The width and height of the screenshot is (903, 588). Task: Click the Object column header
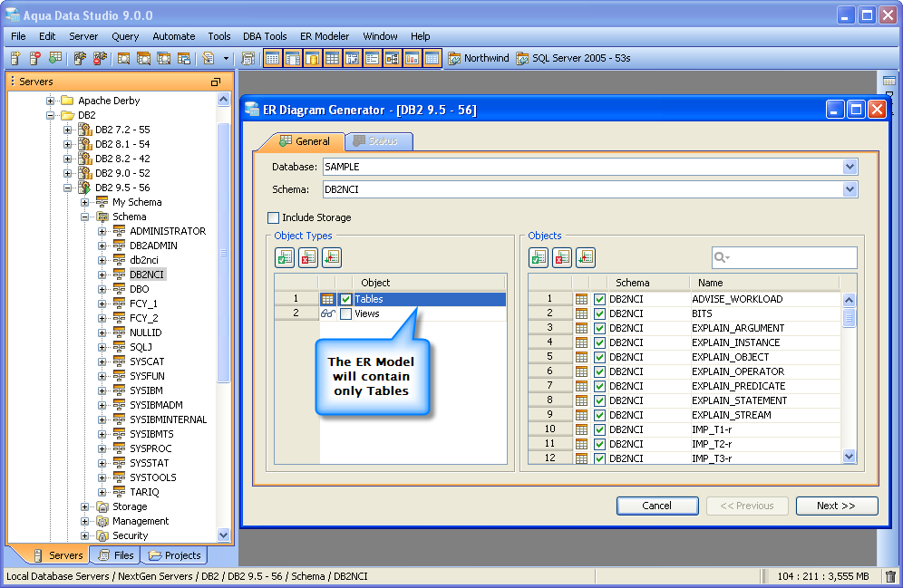click(429, 283)
